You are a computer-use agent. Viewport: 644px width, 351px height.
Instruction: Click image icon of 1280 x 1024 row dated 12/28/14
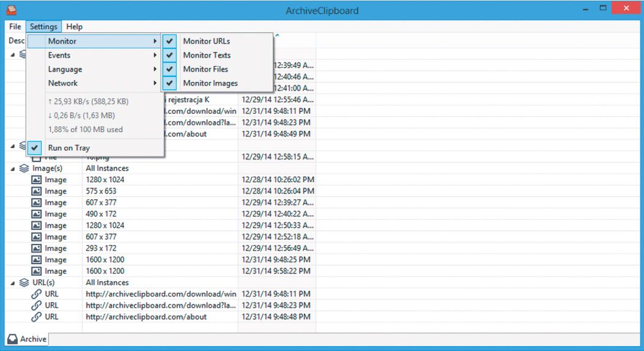(37, 180)
